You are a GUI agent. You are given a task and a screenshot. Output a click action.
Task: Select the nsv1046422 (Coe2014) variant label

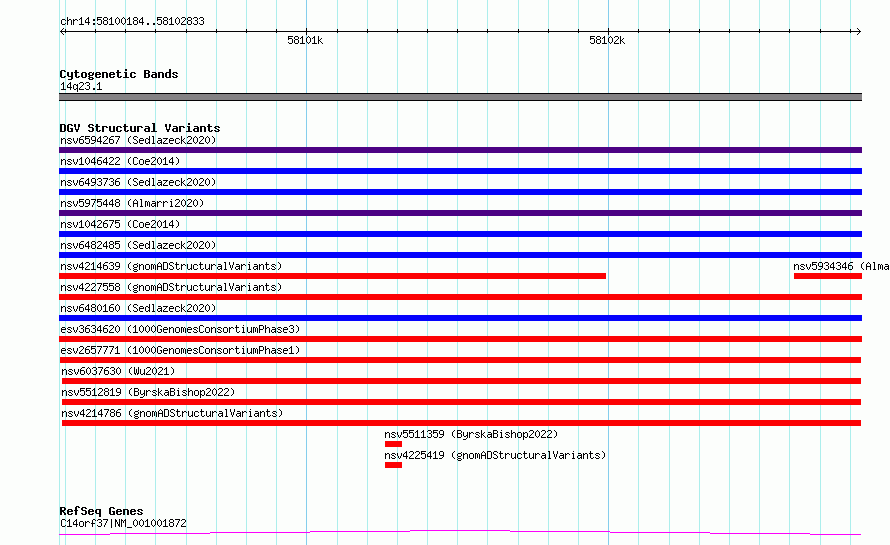pos(120,161)
